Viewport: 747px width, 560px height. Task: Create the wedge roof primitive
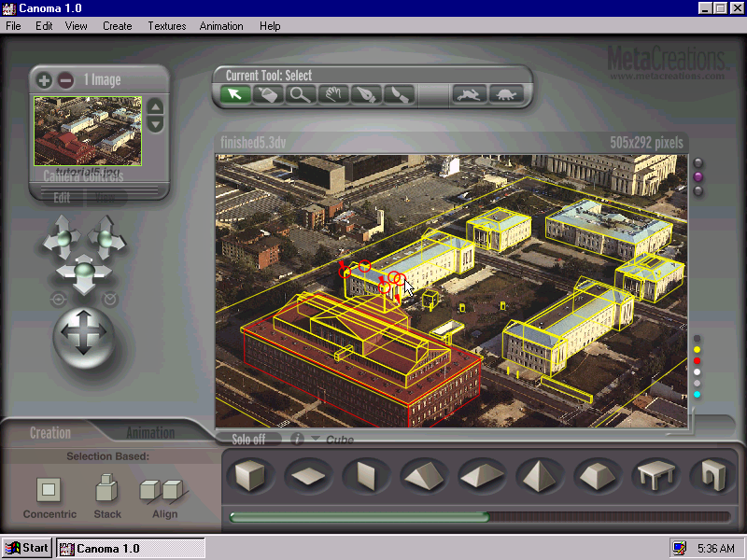424,475
